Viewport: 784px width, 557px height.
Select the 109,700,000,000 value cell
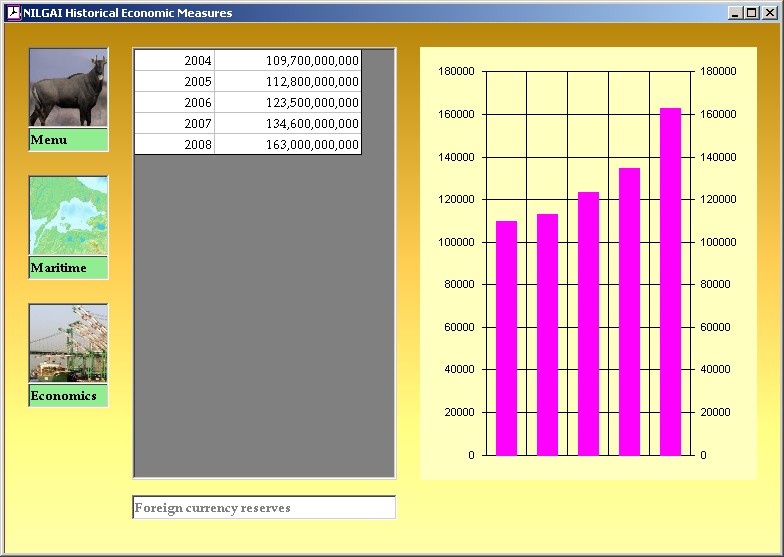click(x=288, y=61)
